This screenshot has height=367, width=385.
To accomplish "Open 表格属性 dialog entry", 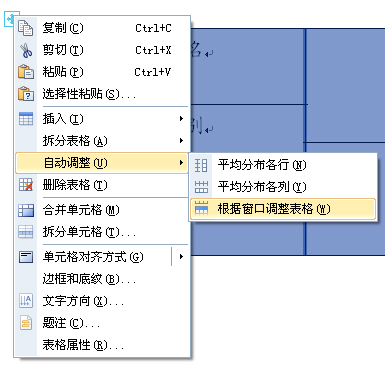I will (x=102, y=345).
